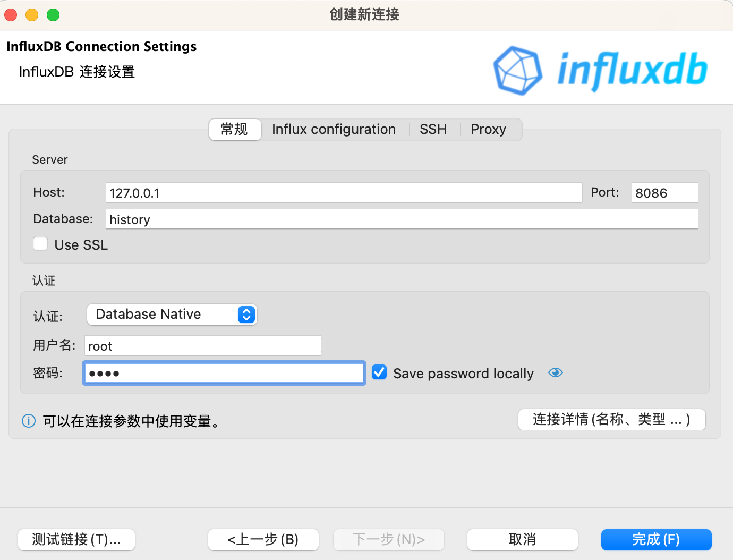This screenshot has height=560, width=733.
Task: Go back with the <上一步 (B) button
Action: click(x=263, y=539)
